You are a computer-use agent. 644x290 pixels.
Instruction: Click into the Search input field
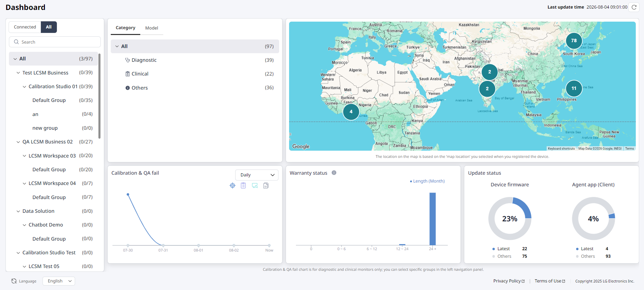pos(55,42)
